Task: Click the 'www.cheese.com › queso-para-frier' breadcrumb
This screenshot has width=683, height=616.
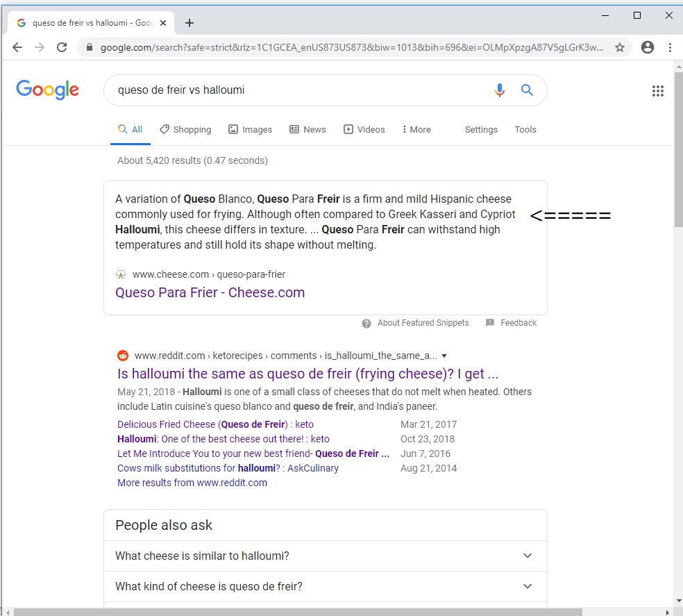Action: [209, 274]
